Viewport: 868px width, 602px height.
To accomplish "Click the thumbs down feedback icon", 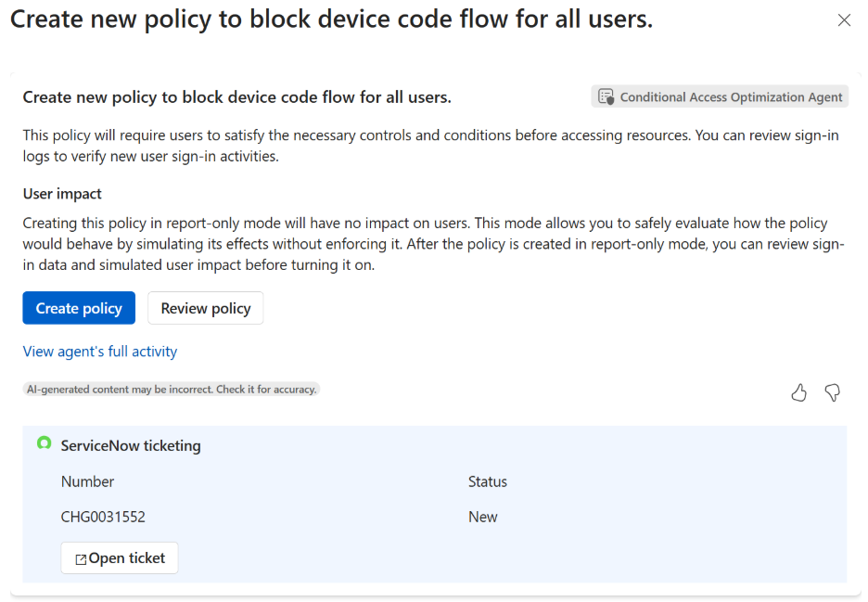I will 833,393.
